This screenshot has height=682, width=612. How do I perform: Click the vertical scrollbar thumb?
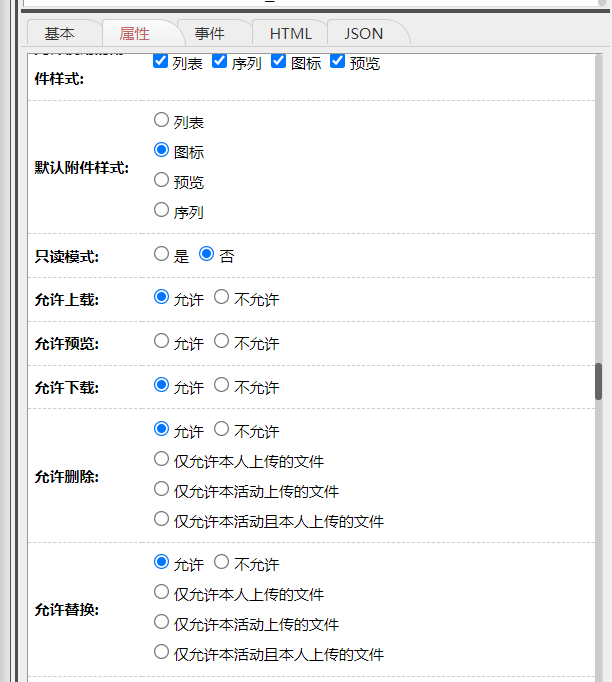pyautogui.click(x=599, y=381)
